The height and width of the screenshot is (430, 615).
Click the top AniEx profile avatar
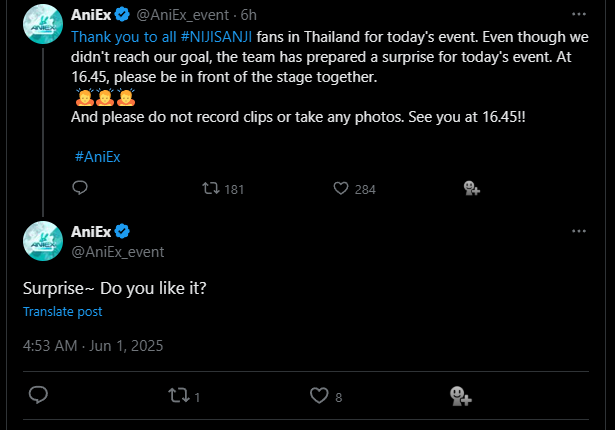pyautogui.click(x=43, y=24)
